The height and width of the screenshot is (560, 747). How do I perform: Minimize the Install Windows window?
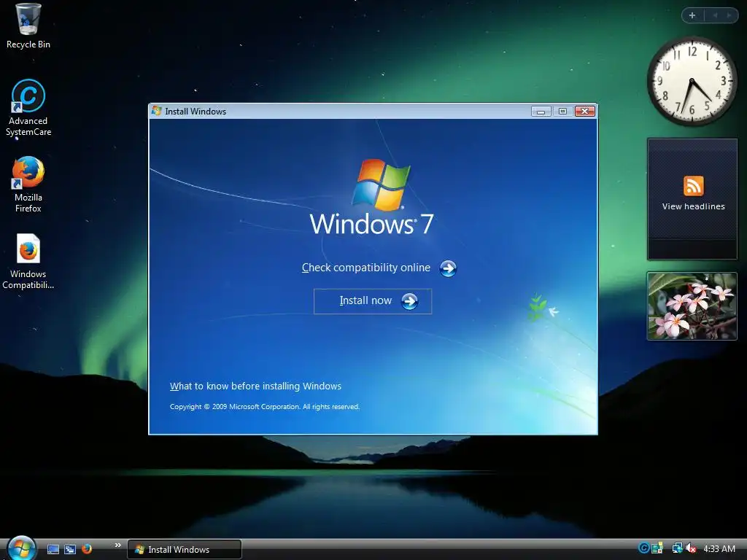pyautogui.click(x=541, y=112)
